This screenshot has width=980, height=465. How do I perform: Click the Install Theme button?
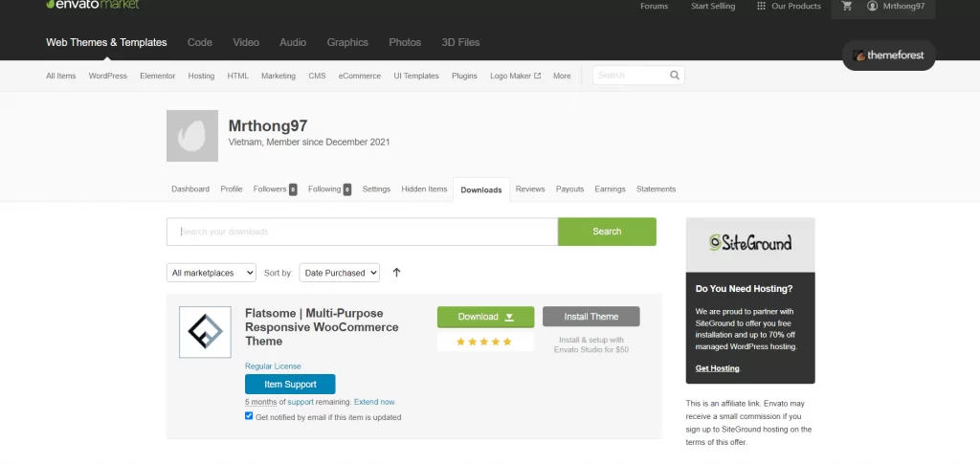click(591, 317)
